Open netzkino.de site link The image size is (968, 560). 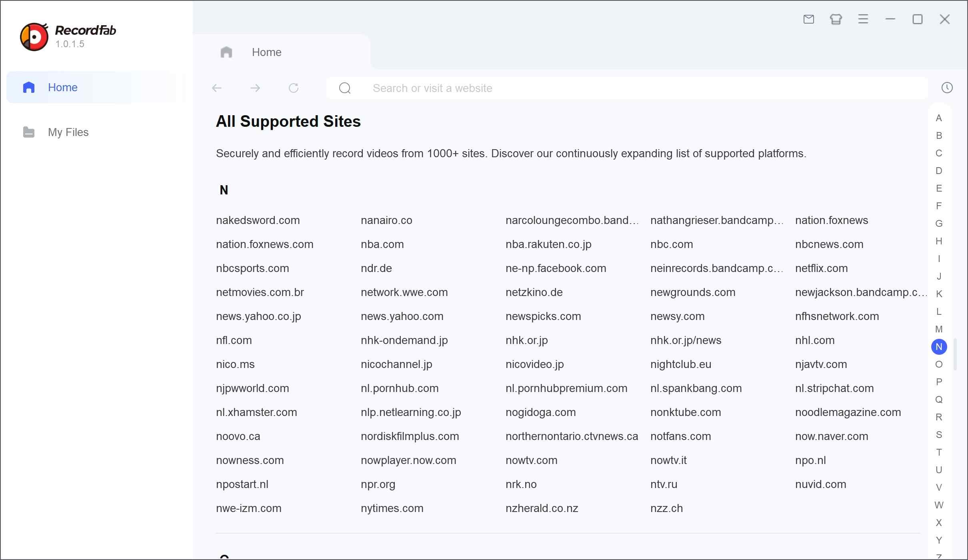coord(534,292)
